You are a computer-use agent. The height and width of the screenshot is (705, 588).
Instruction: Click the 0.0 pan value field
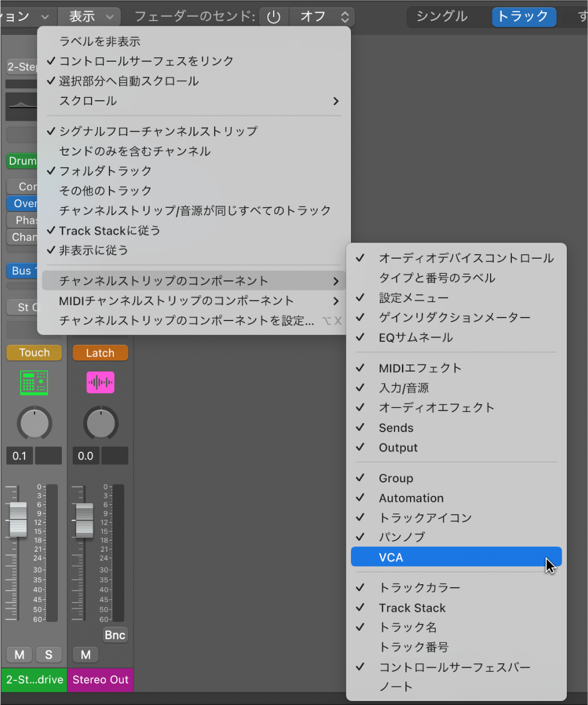point(85,456)
